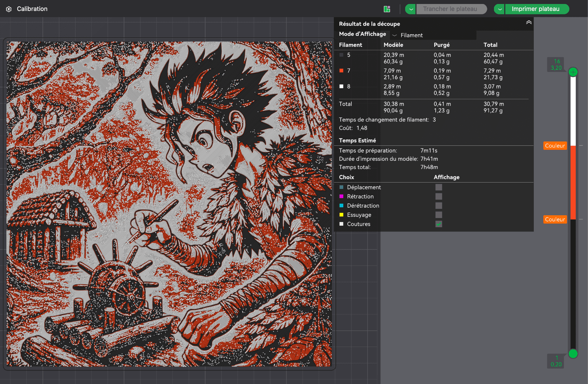Click the upper Couleur change marker
The width and height of the screenshot is (588, 384).
click(555, 146)
